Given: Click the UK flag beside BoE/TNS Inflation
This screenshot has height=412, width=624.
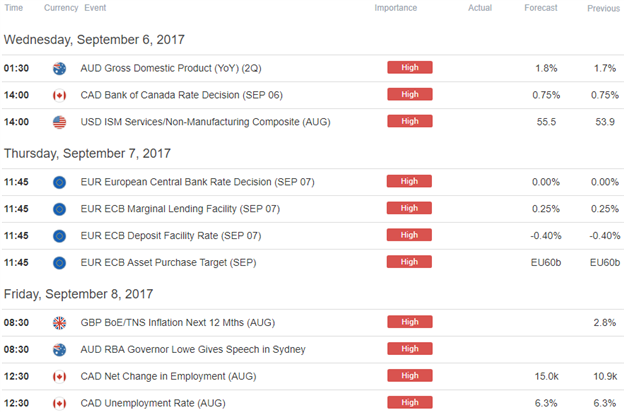Looking at the screenshot, I should click(59, 323).
